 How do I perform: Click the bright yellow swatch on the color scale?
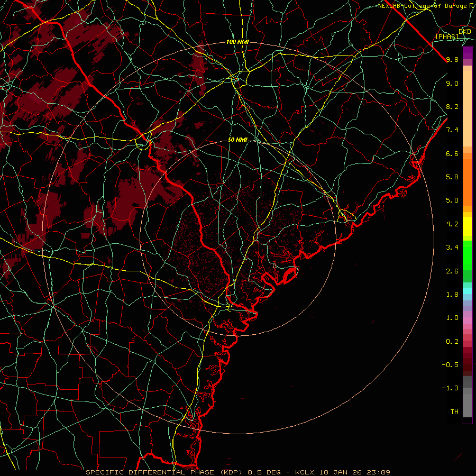[x=467, y=226]
